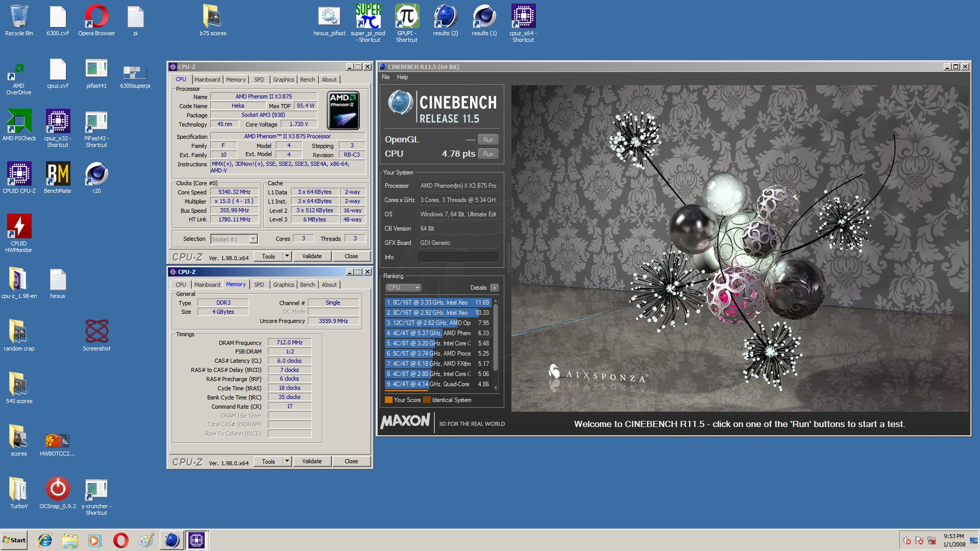Launch CPUID HWMonitor icon

pyautogui.click(x=19, y=233)
